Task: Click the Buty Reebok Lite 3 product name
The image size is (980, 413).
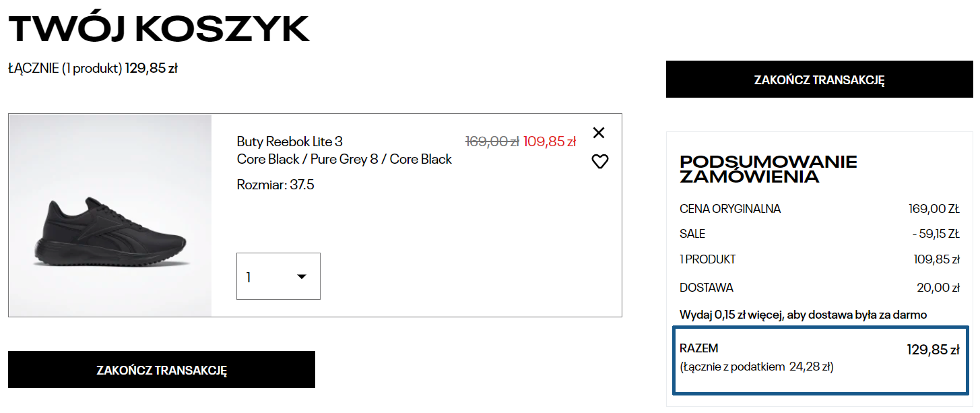Action: (290, 141)
